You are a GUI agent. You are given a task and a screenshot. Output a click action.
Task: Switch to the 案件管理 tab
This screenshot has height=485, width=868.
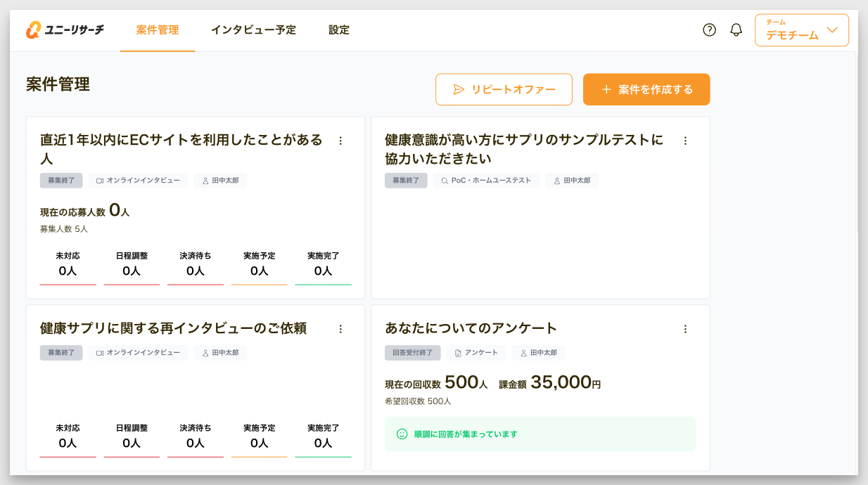[x=158, y=30]
